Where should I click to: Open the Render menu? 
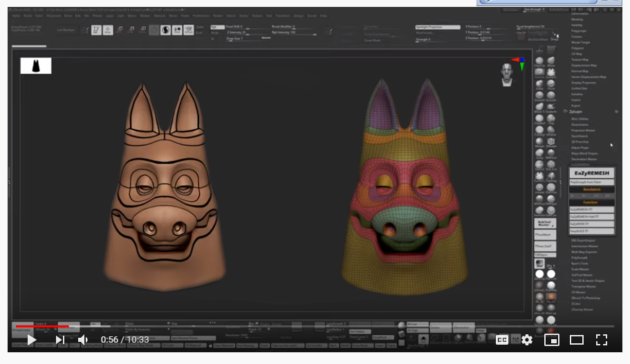[218, 16]
